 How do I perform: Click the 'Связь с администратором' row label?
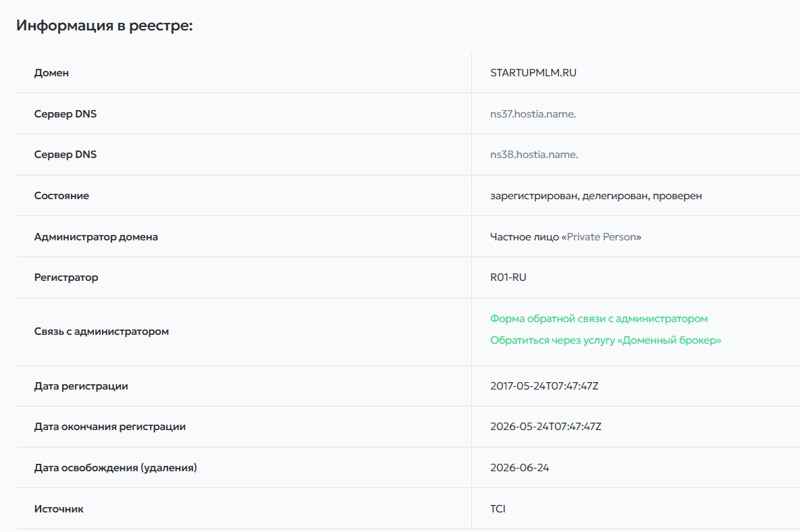pyautogui.click(x=101, y=331)
